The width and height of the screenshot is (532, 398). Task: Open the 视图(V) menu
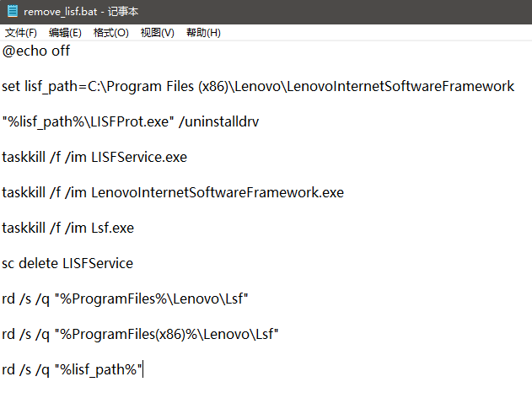coord(157,33)
